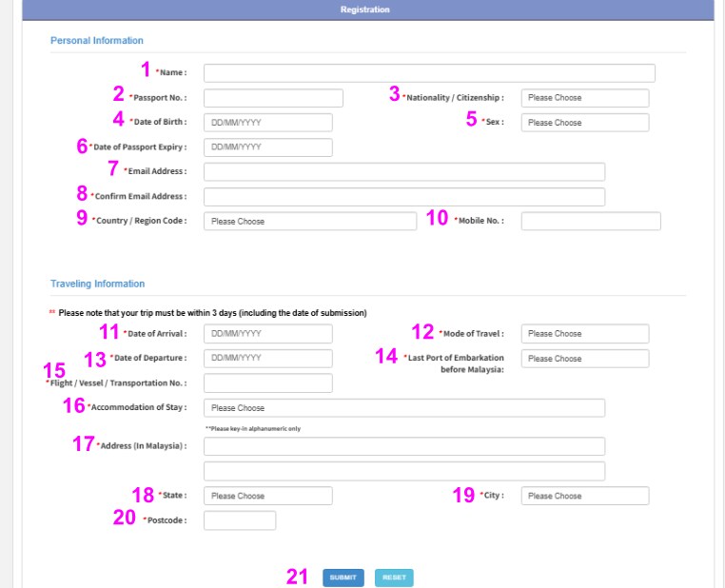Click the Date of Passport Expiry field

[267, 147]
